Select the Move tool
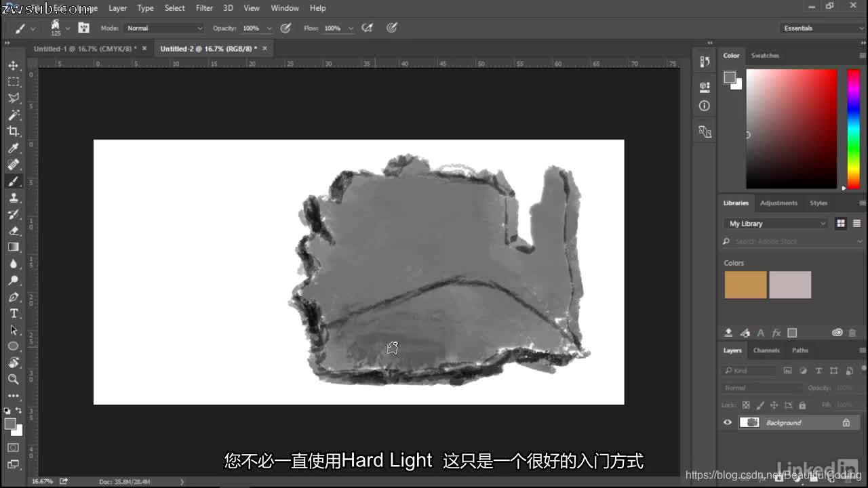Viewport: 868px width, 488px height. [14, 66]
